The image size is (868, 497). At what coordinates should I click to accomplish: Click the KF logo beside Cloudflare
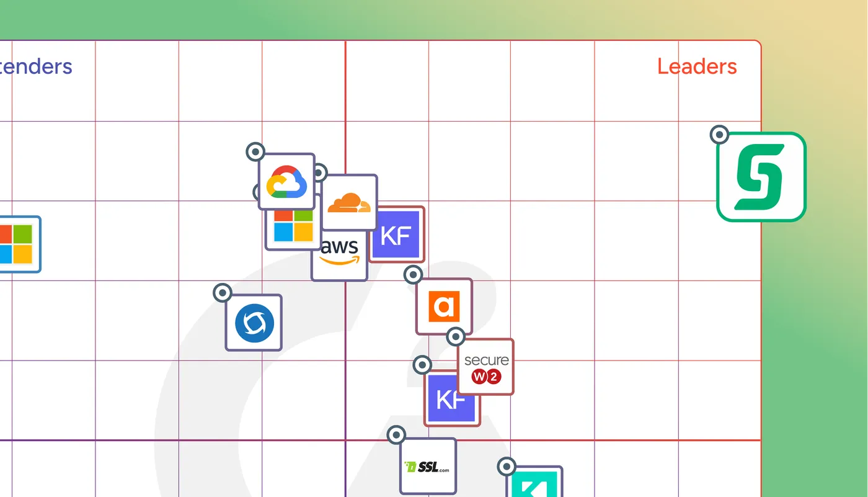point(397,236)
